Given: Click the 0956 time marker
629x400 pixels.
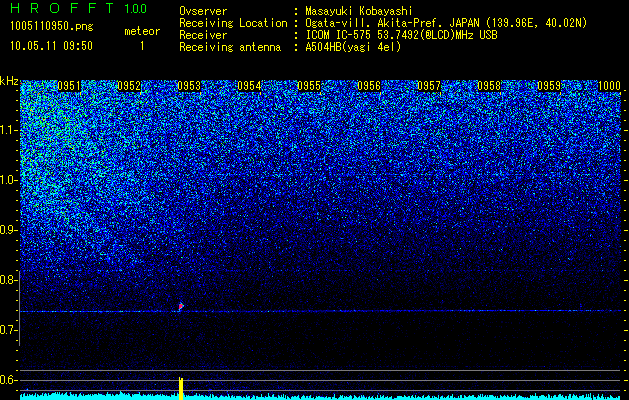Looking at the screenshot, I should (369, 86).
